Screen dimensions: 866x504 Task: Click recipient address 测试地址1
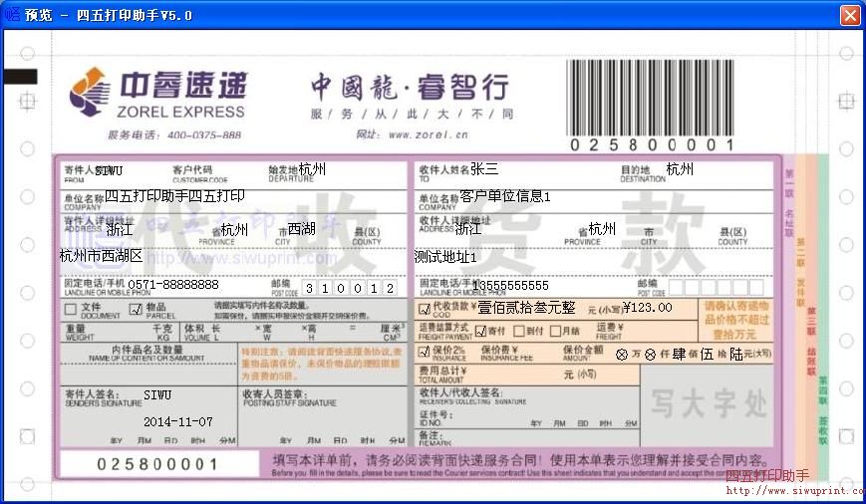[x=445, y=257]
